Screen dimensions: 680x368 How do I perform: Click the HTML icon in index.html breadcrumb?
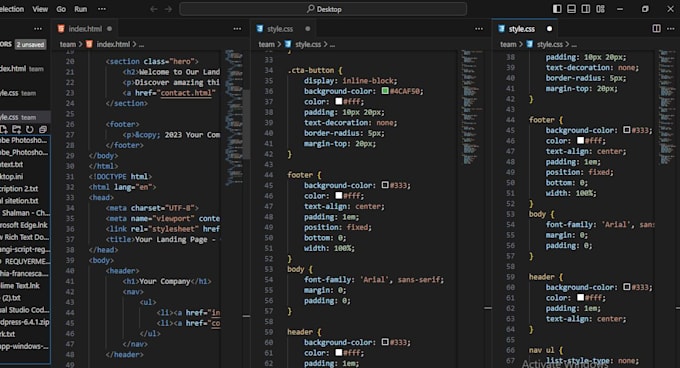tap(89, 44)
